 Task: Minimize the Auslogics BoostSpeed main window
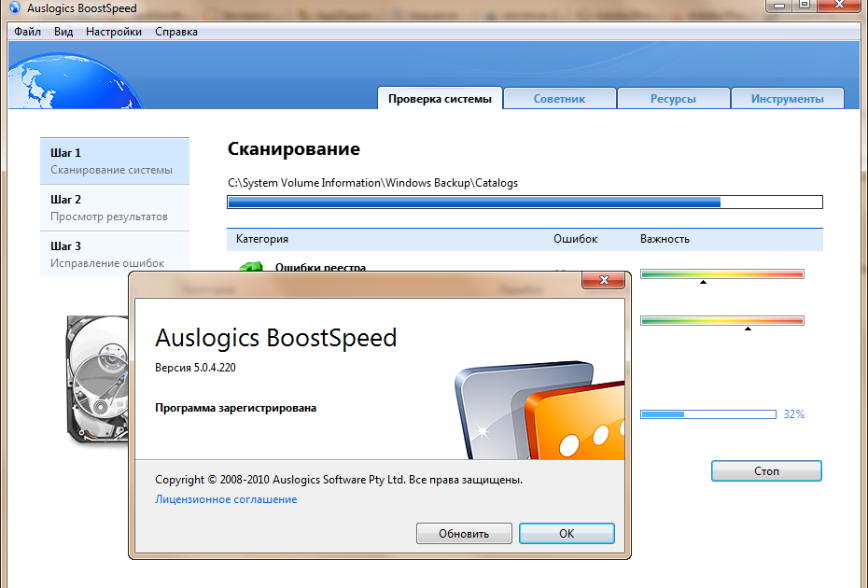click(779, 5)
